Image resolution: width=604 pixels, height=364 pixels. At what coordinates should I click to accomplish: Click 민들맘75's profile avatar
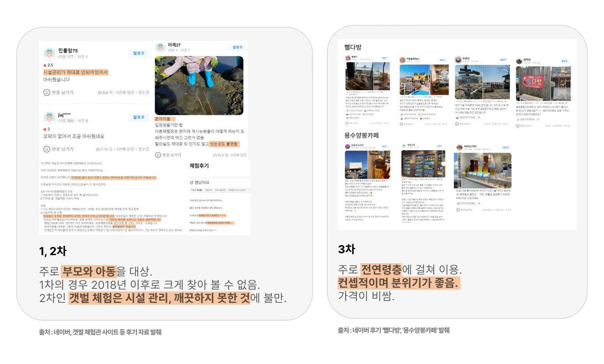(49, 53)
